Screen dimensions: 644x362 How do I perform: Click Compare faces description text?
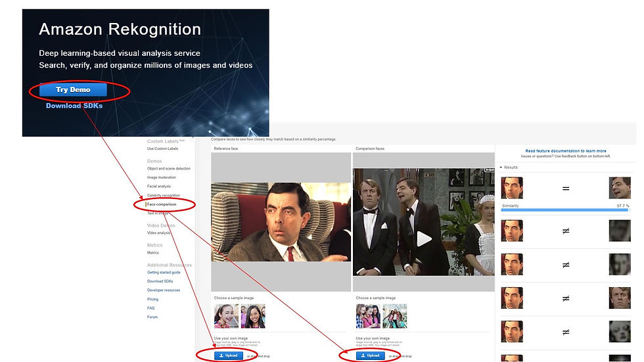click(273, 139)
